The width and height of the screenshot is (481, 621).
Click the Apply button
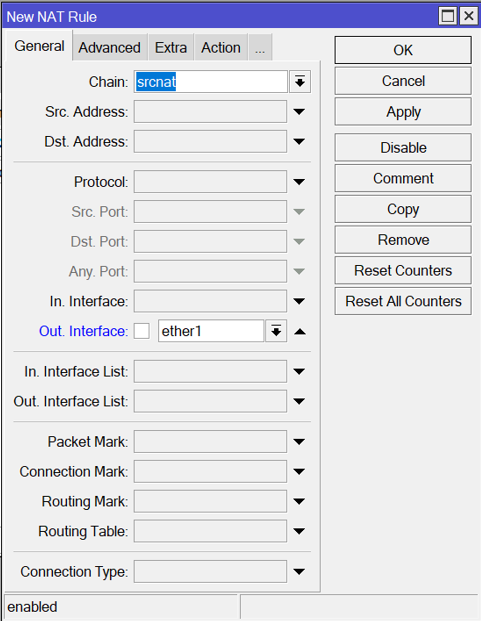tap(403, 112)
